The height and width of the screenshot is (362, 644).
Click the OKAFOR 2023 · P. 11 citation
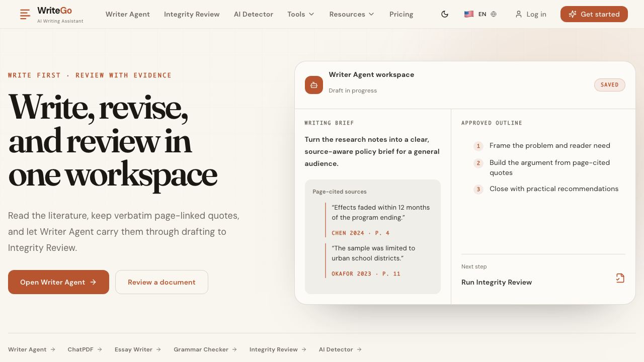(x=366, y=274)
